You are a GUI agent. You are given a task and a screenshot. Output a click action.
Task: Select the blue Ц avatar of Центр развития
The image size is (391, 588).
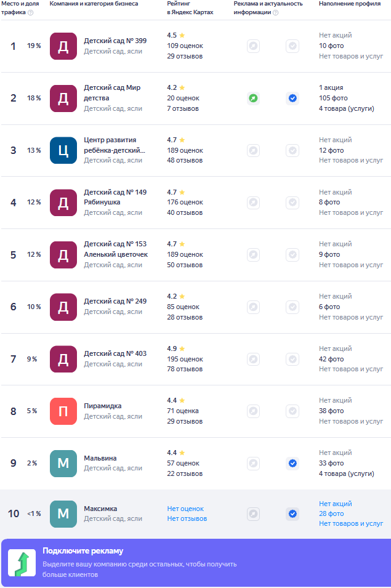[63, 150]
